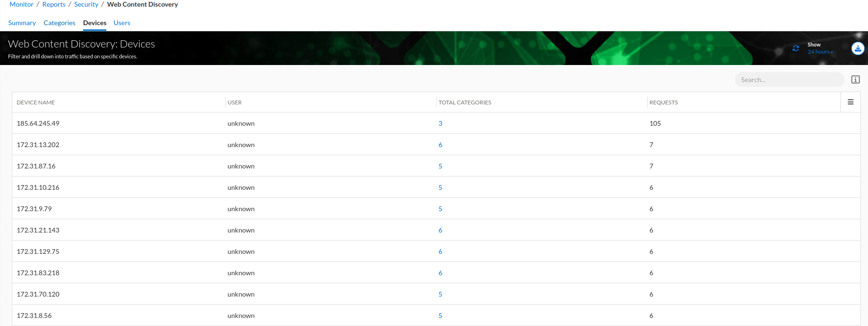
Task: Open the table column menu icon
Action: tap(850, 102)
